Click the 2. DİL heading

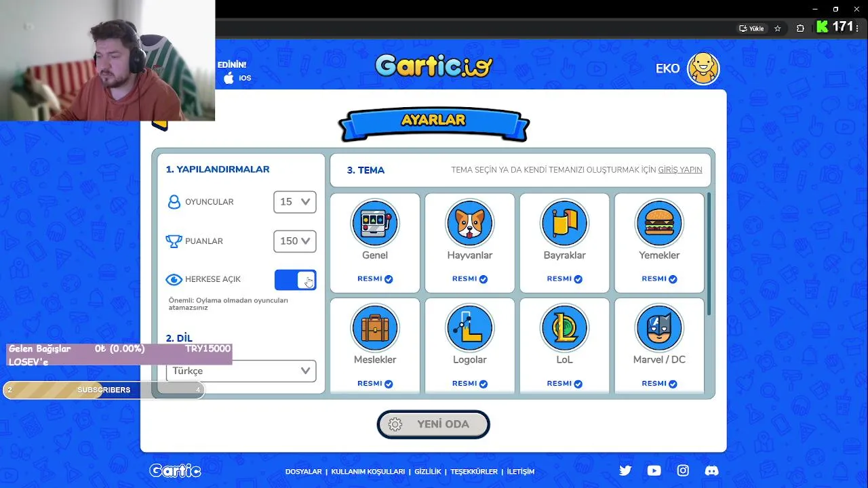pyautogui.click(x=180, y=338)
